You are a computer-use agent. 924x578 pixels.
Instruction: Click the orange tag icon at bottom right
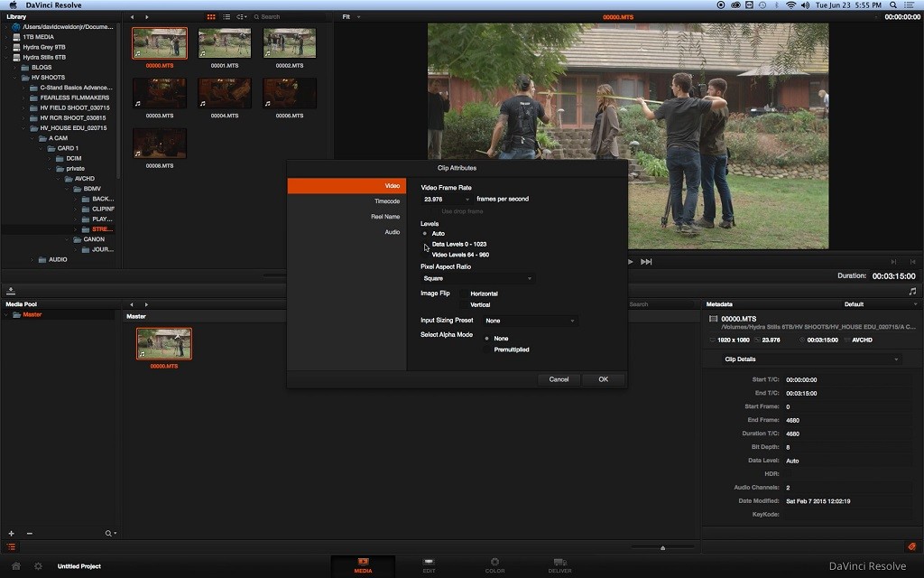click(x=911, y=547)
